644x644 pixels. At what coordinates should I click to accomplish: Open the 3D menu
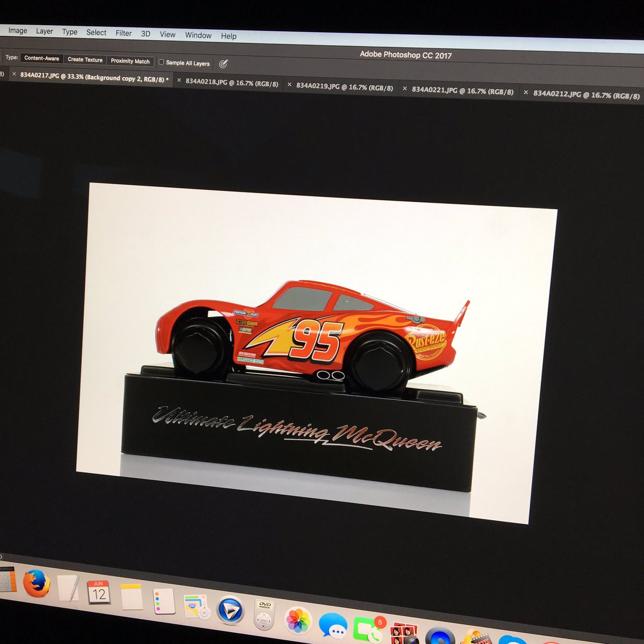[x=145, y=33]
